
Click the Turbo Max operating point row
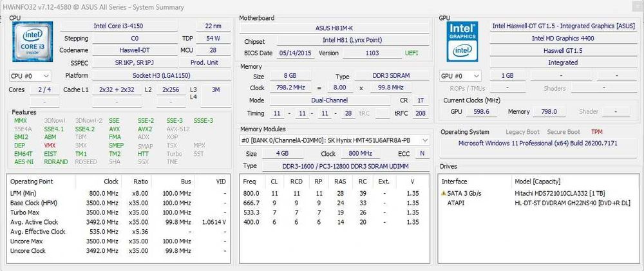(118, 212)
